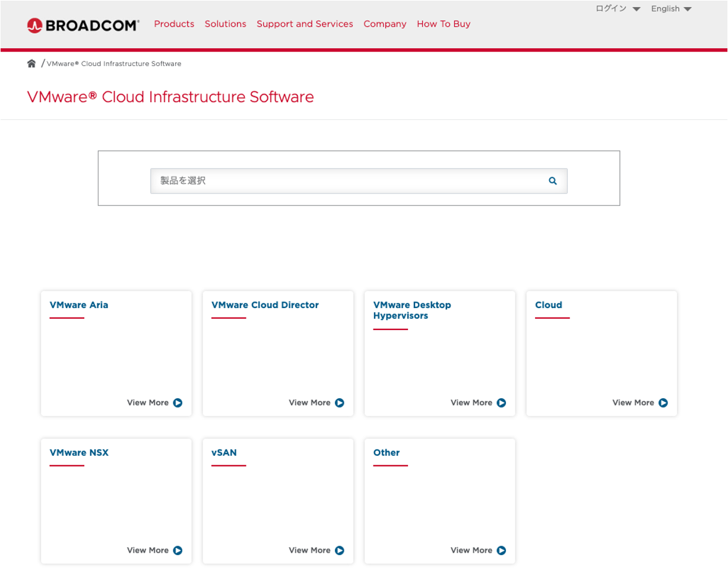The width and height of the screenshot is (728, 577).
Task: Open the Solutions menu
Action: pos(225,24)
